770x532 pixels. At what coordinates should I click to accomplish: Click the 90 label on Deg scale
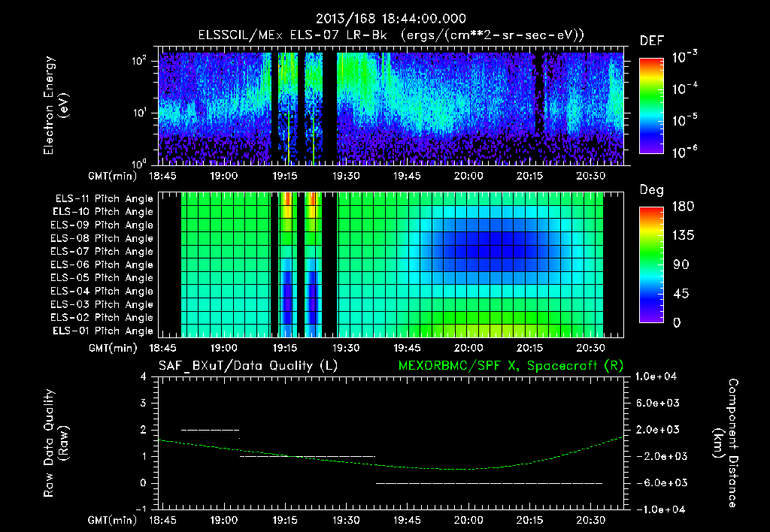(680, 265)
